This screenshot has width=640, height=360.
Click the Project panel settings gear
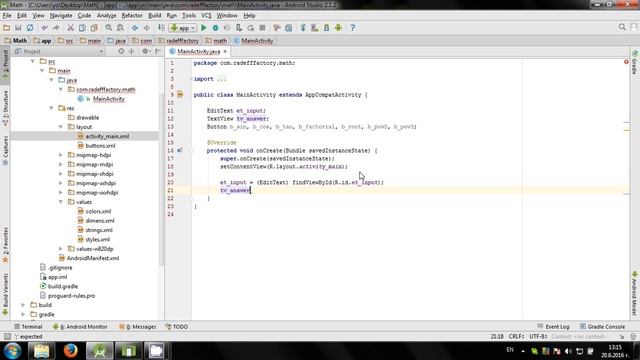pos(145,51)
